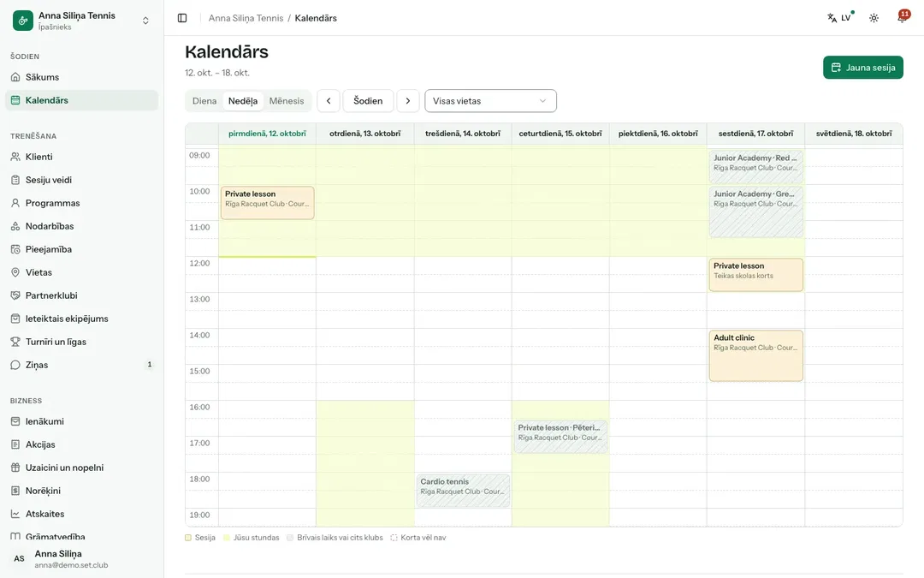Click the Klienti people icon

[x=15, y=157]
